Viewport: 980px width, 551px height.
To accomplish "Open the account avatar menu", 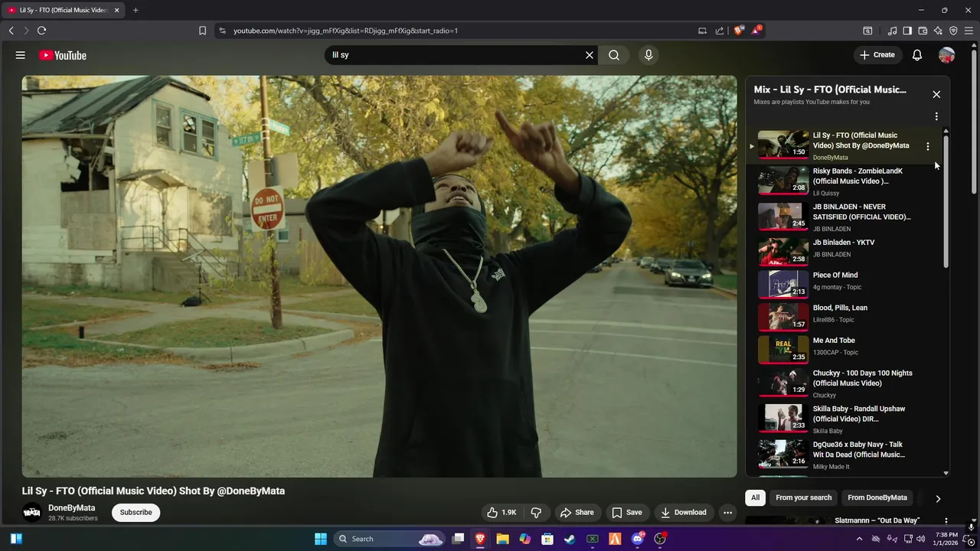I will point(947,55).
